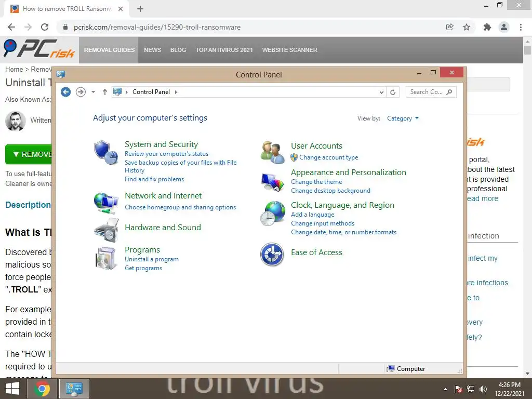This screenshot has width=532, height=399.
Task: Click Change desktop background link
Action: point(330,191)
